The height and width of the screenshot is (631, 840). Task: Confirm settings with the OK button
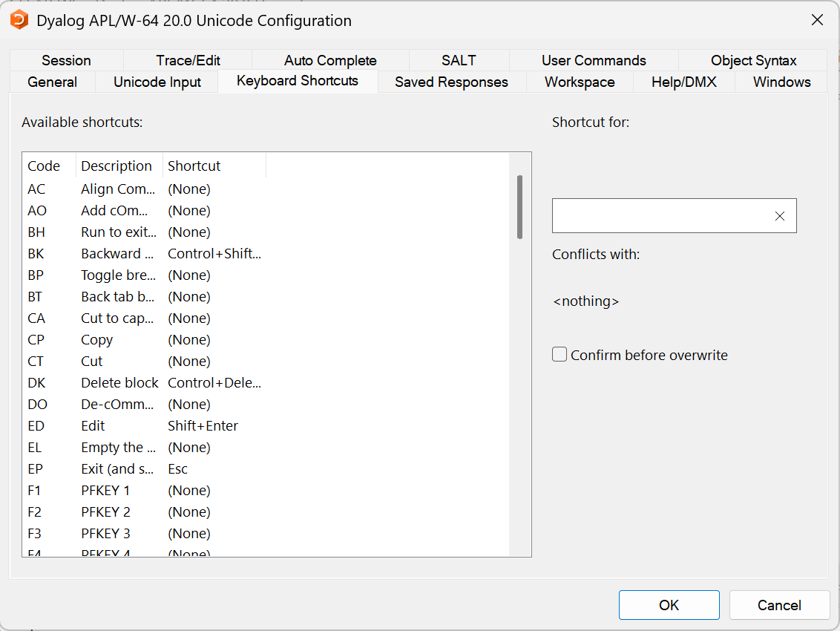point(669,604)
